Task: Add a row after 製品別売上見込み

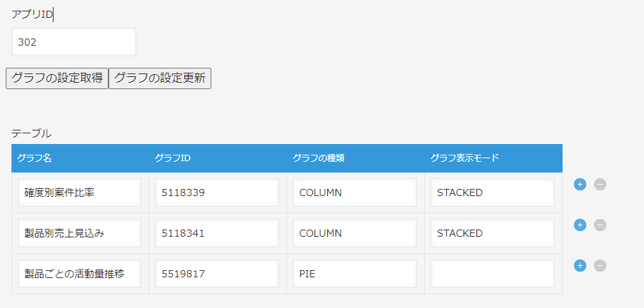Action: point(580,225)
